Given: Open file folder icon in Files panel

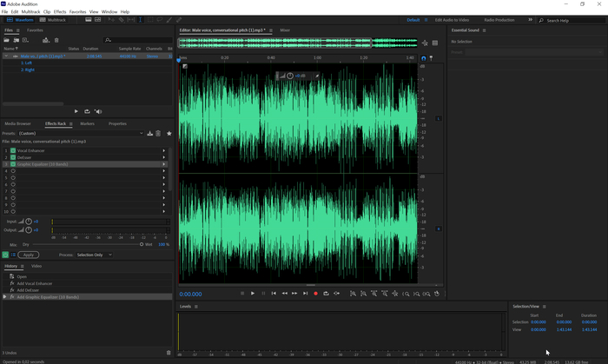Looking at the screenshot, I should (8, 40).
